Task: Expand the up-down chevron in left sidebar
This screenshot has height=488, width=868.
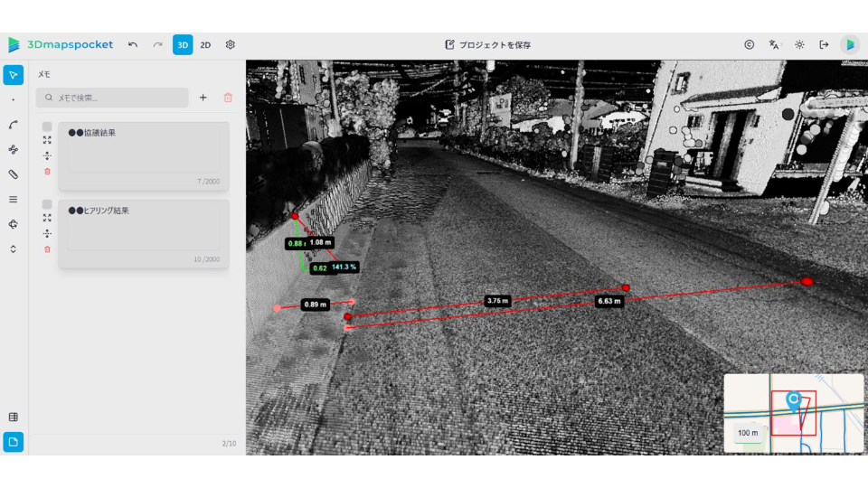Action: pos(13,249)
